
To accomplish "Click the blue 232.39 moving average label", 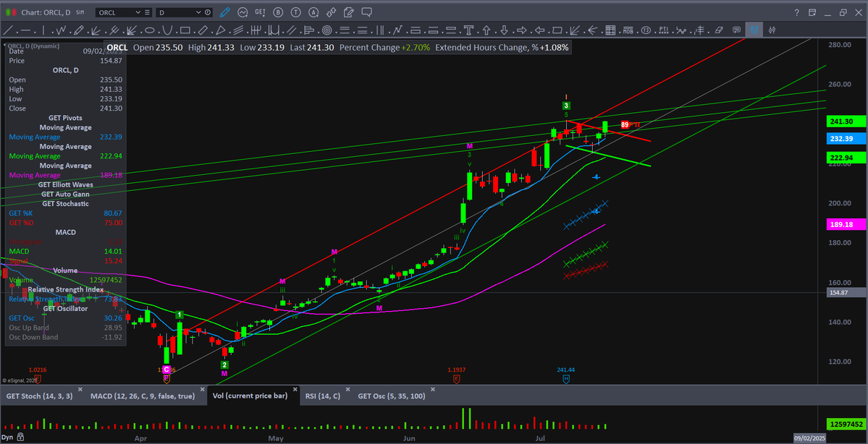I will point(846,138).
